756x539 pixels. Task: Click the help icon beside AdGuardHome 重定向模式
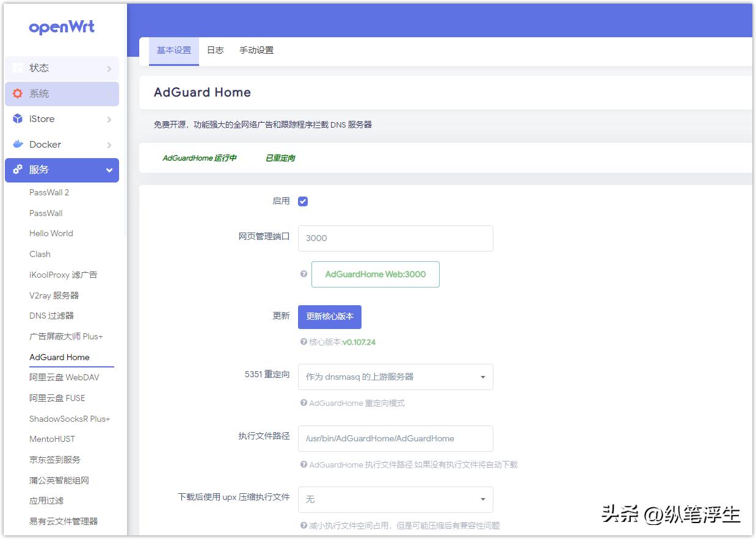(x=303, y=403)
